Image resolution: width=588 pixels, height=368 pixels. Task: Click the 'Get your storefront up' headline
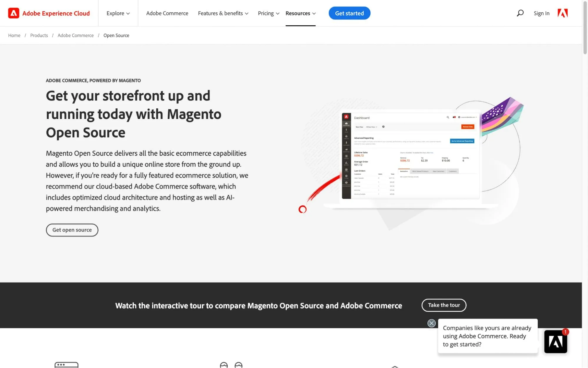[x=134, y=114]
